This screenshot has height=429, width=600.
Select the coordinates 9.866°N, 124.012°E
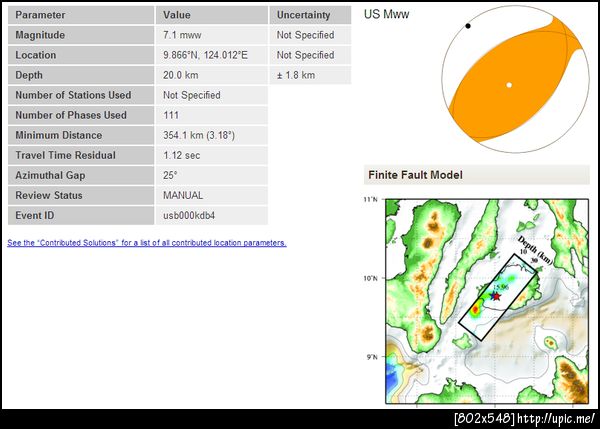coord(205,55)
